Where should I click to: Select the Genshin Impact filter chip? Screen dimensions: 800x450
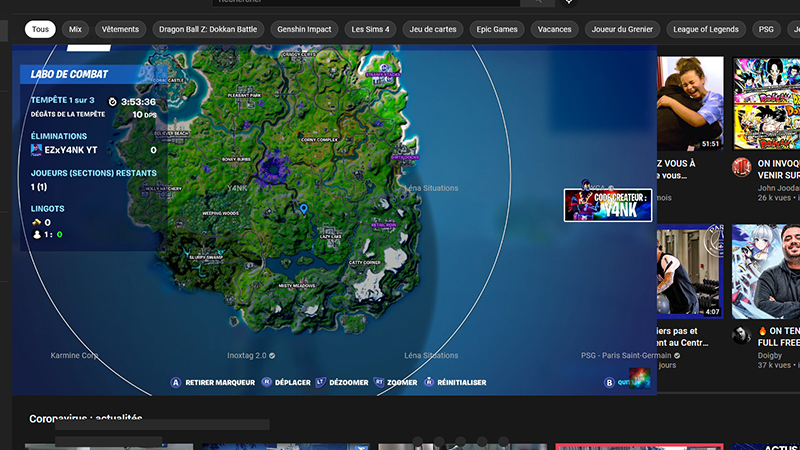[x=304, y=29]
